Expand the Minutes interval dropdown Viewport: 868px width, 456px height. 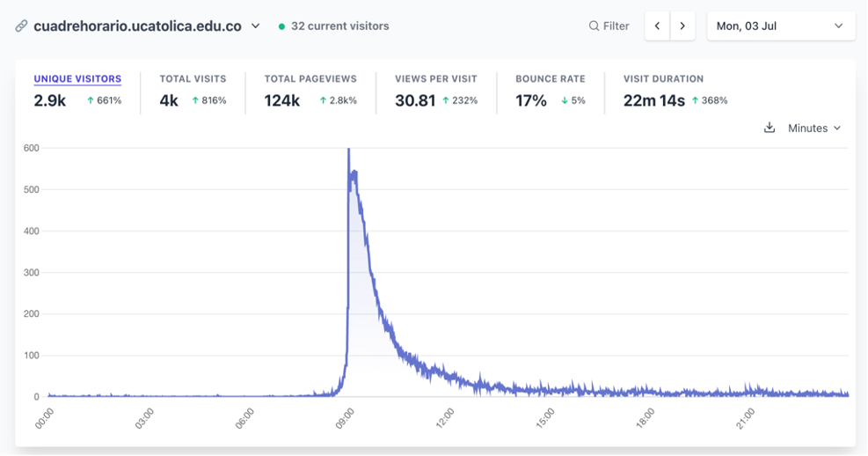(814, 128)
